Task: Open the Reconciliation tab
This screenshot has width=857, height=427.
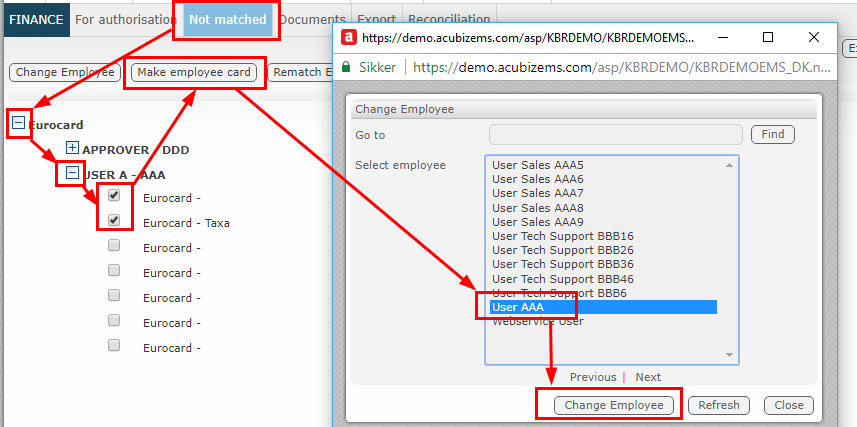Action: [449, 20]
